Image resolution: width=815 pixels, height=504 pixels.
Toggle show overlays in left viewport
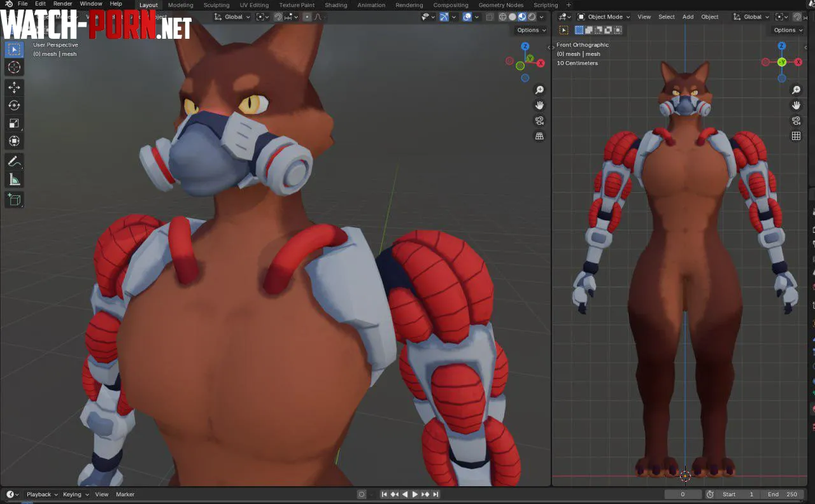click(x=467, y=17)
